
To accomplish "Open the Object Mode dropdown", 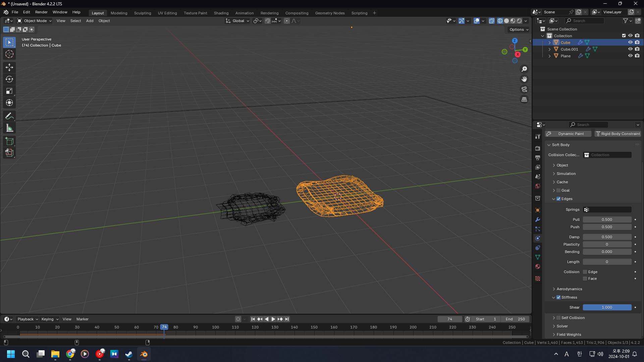I will click(x=35, y=21).
